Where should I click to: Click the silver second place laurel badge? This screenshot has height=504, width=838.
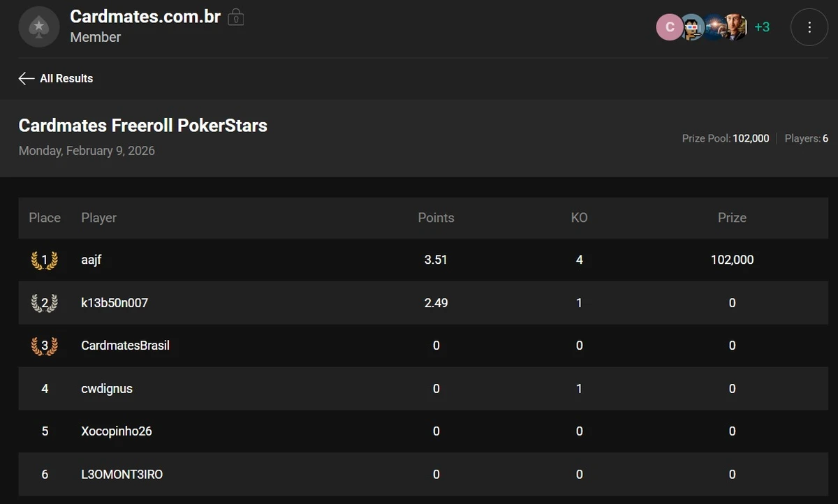pyautogui.click(x=45, y=303)
